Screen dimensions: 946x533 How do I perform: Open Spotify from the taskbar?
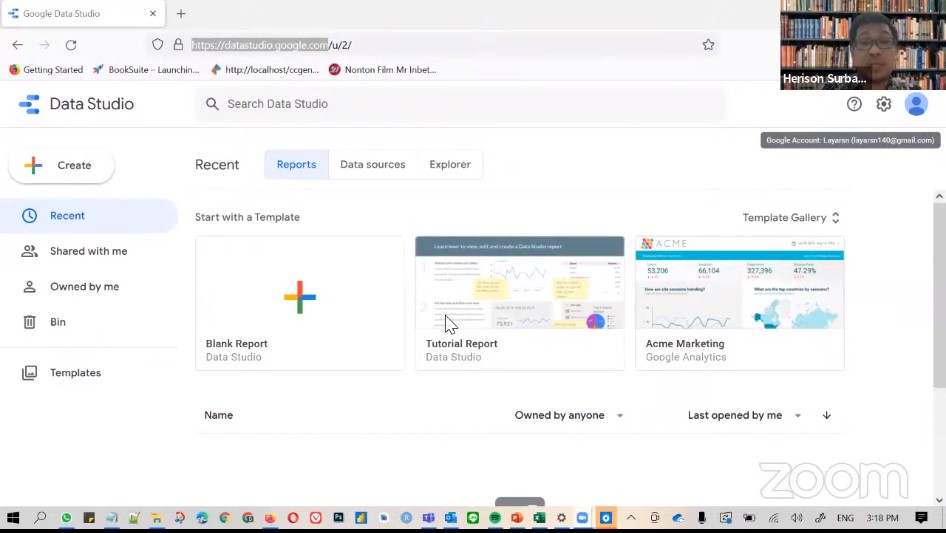[495, 518]
